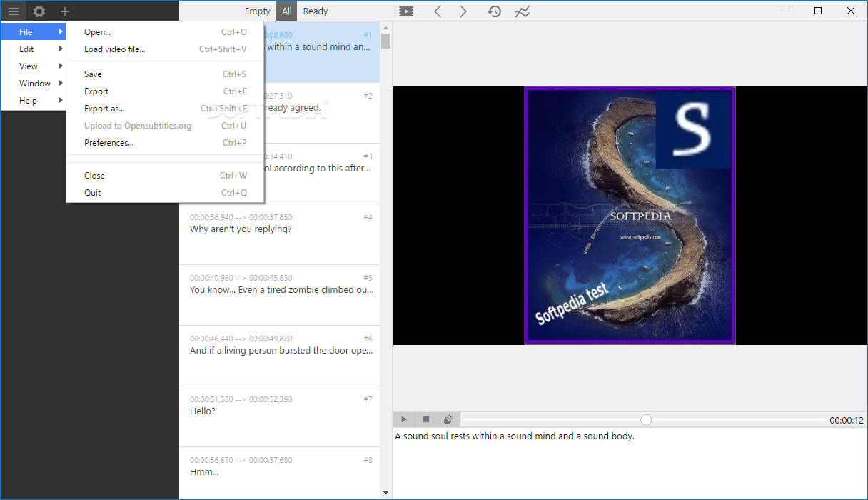Click the icon next to the stop button

point(448,420)
